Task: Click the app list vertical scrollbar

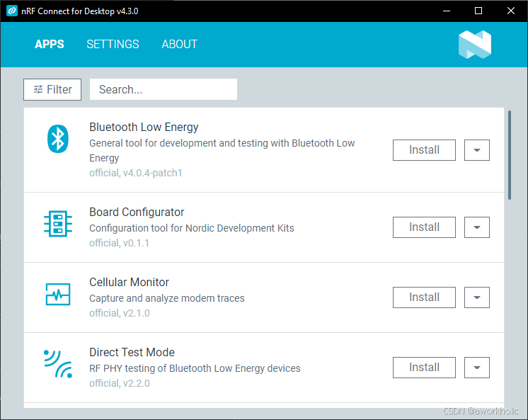Action: (x=510, y=155)
